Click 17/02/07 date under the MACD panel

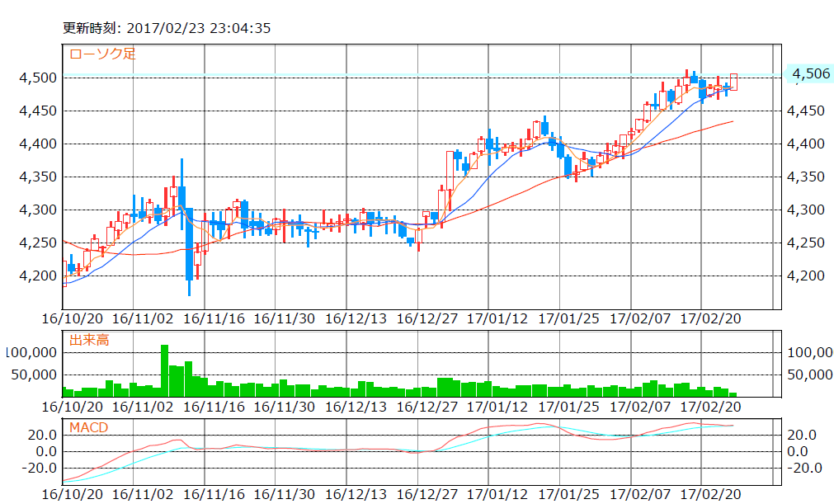[640, 494]
